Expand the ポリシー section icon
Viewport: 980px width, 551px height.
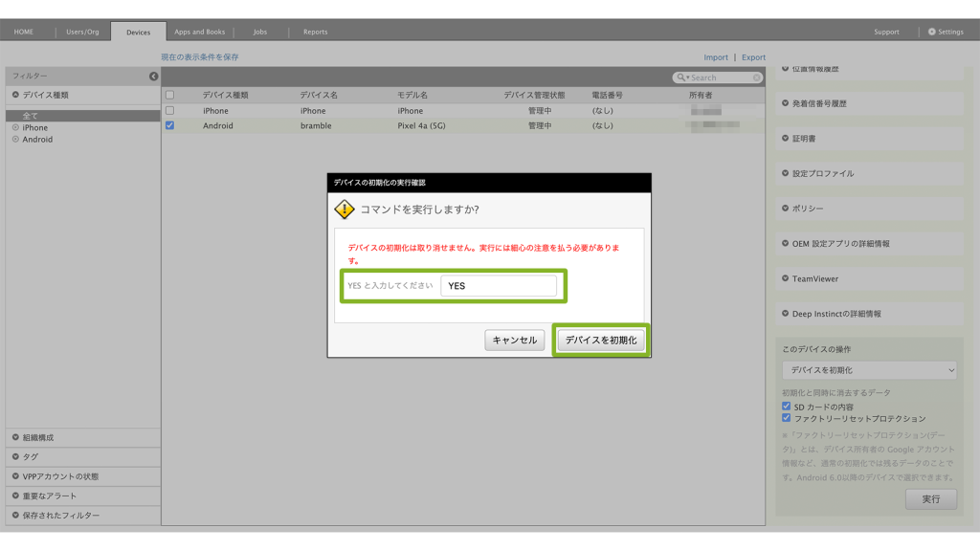pos(786,209)
